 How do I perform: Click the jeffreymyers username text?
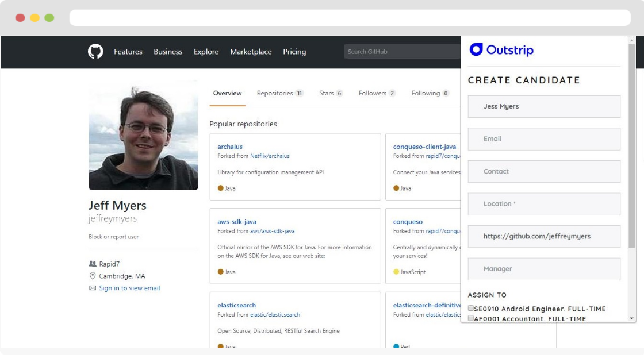(x=113, y=219)
